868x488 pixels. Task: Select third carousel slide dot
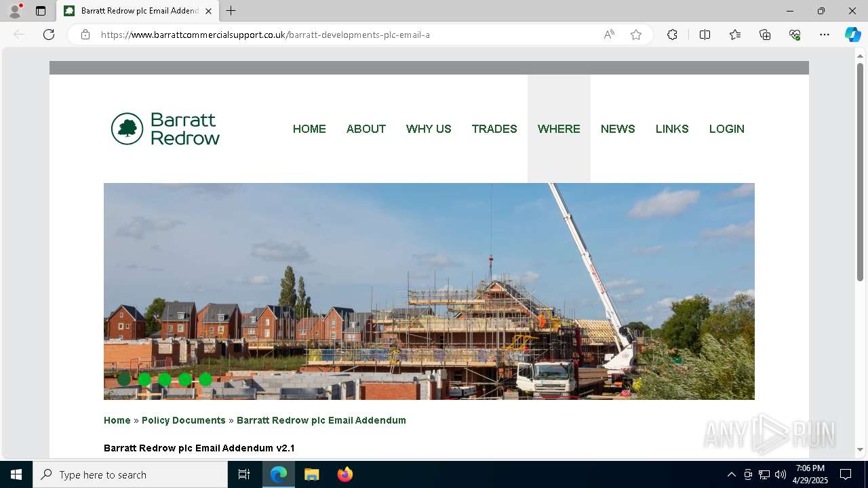pos(165,380)
